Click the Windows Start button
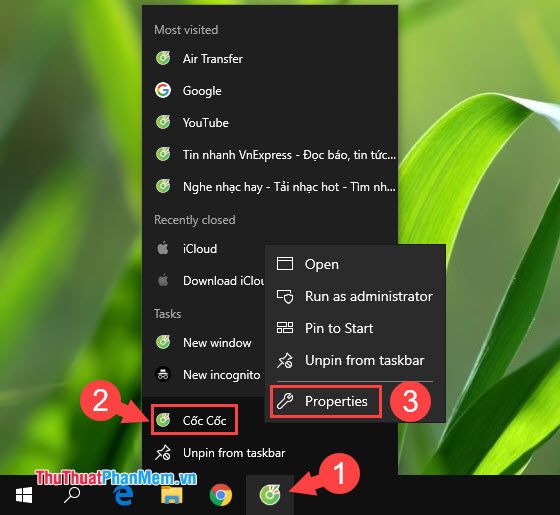The image size is (560, 515). (x=24, y=495)
